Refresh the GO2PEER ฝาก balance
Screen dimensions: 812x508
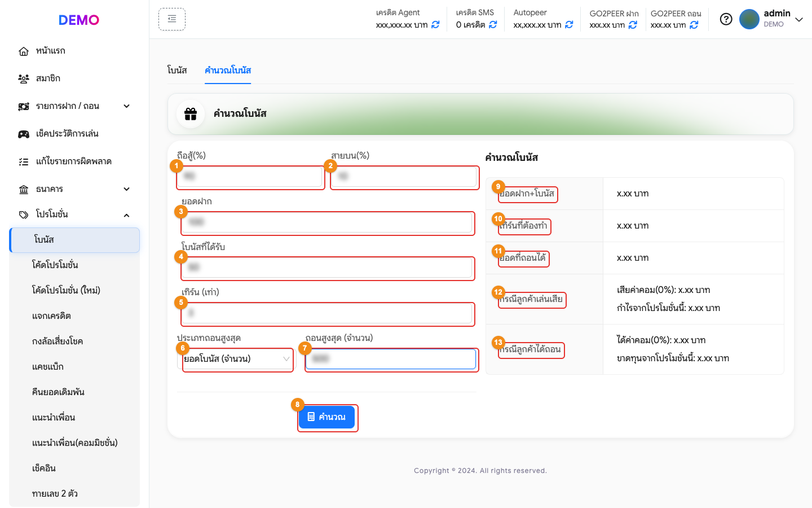coord(633,25)
